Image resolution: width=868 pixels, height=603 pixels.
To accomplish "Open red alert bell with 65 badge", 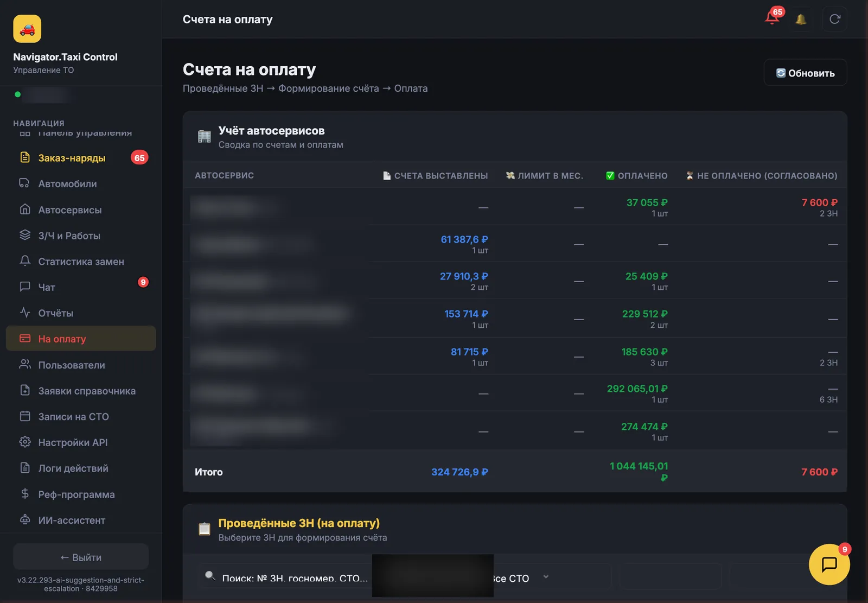I will click(x=773, y=18).
